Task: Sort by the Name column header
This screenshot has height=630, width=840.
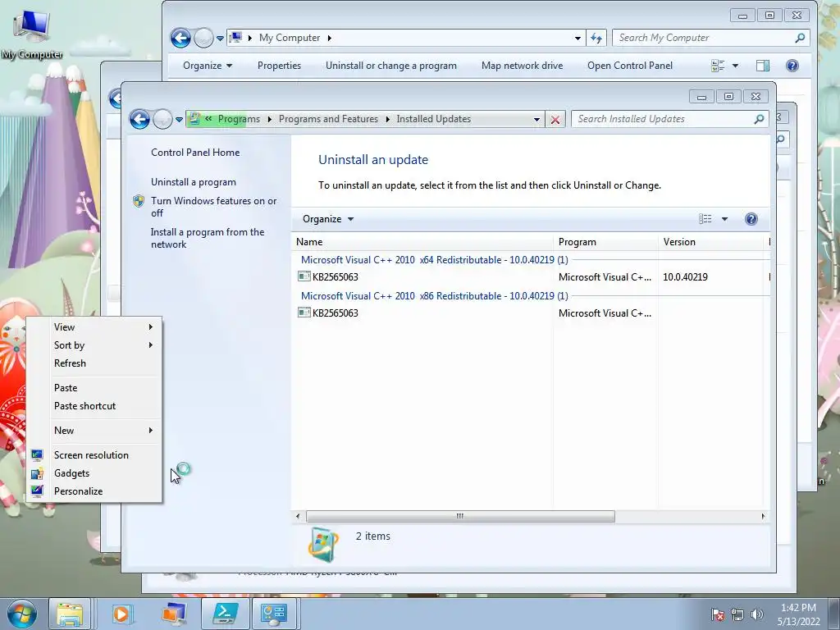Action: (422, 242)
